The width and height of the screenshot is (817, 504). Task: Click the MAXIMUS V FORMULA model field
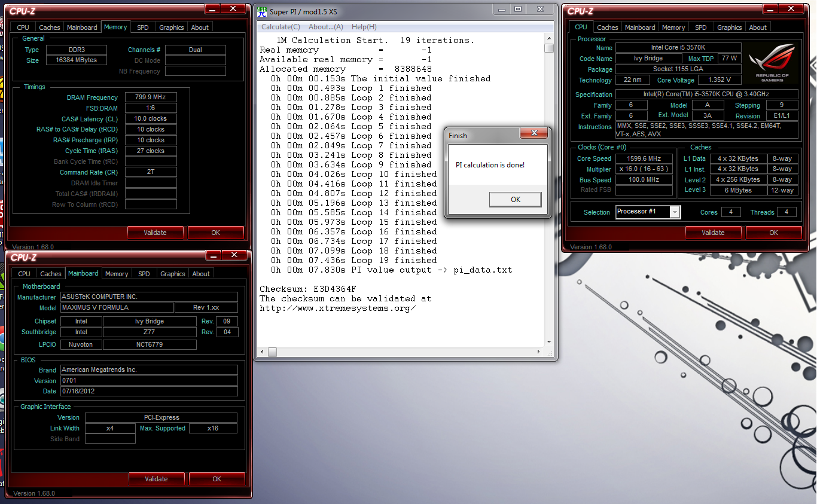pyautogui.click(x=117, y=308)
